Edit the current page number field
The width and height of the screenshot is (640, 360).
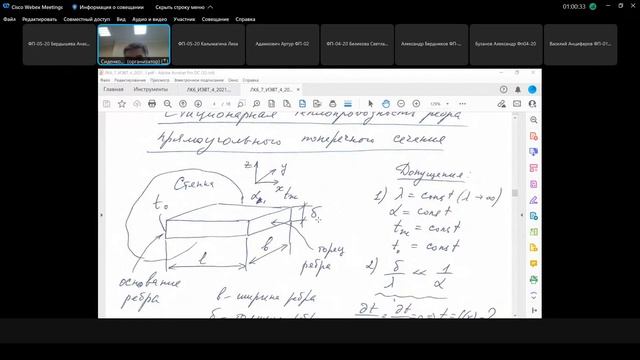tap(214, 104)
